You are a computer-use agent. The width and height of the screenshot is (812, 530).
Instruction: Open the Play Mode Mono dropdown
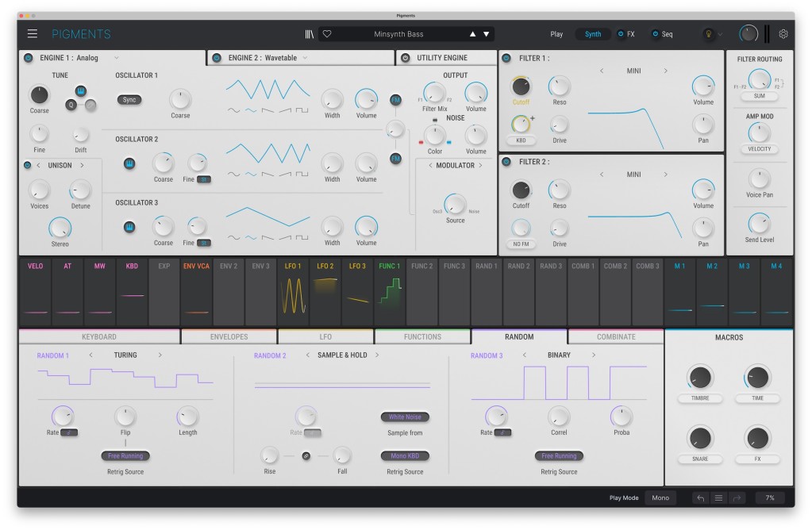point(660,498)
